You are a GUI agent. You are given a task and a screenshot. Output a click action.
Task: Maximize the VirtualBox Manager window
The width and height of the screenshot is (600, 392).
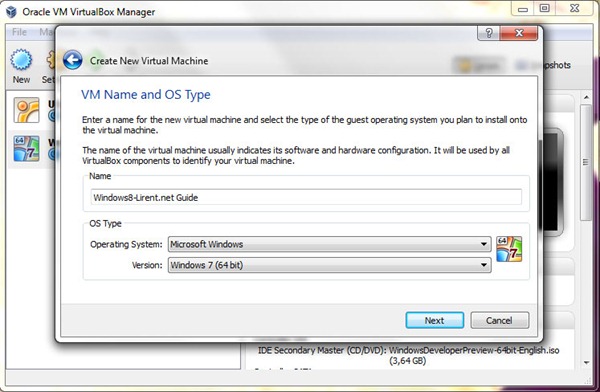coord(545,8)
